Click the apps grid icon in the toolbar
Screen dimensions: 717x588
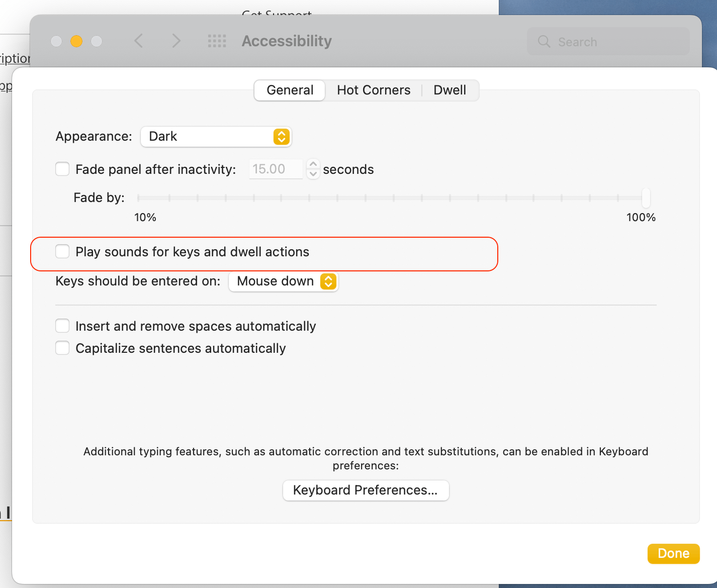(x=217, y=41)
